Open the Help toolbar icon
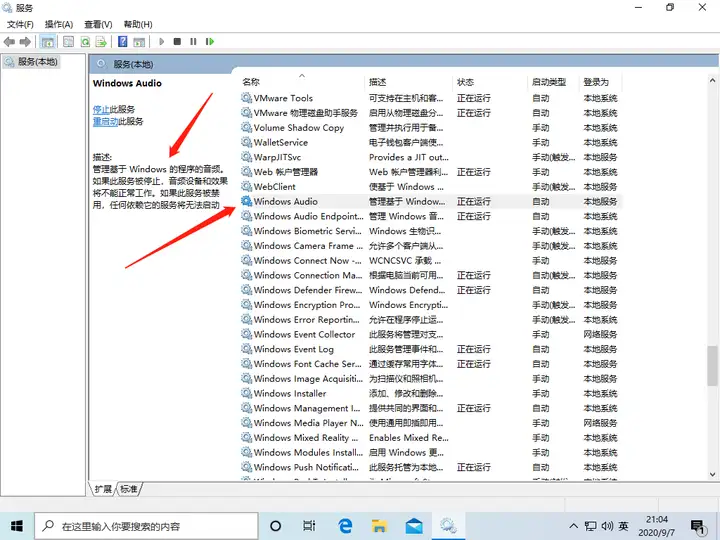This screenshot has width=720, height=540. (123, 42)
